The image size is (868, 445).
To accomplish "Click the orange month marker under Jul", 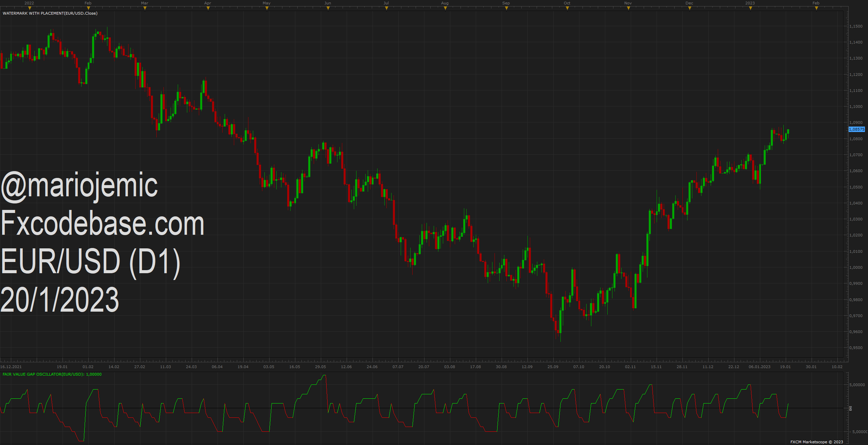I will pyautogui.click(x=386, y=8).
